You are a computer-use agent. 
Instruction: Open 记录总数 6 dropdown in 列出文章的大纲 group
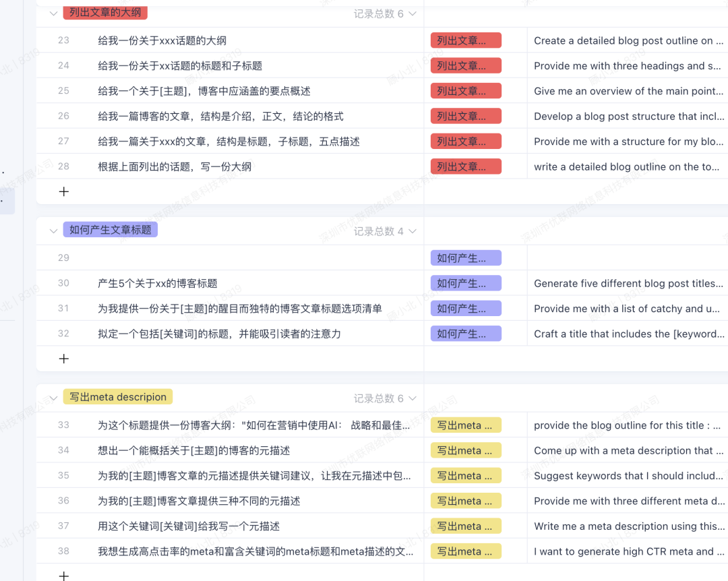click(x=386, y=13)
